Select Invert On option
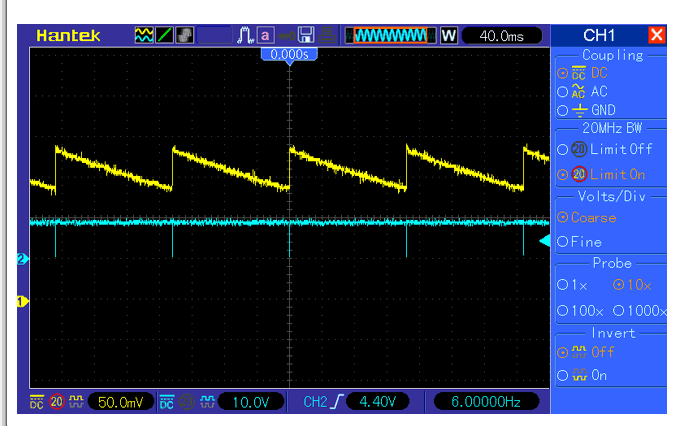Image resolution: width=700 pixels, height=426 pixels. [x=582, y=376]
